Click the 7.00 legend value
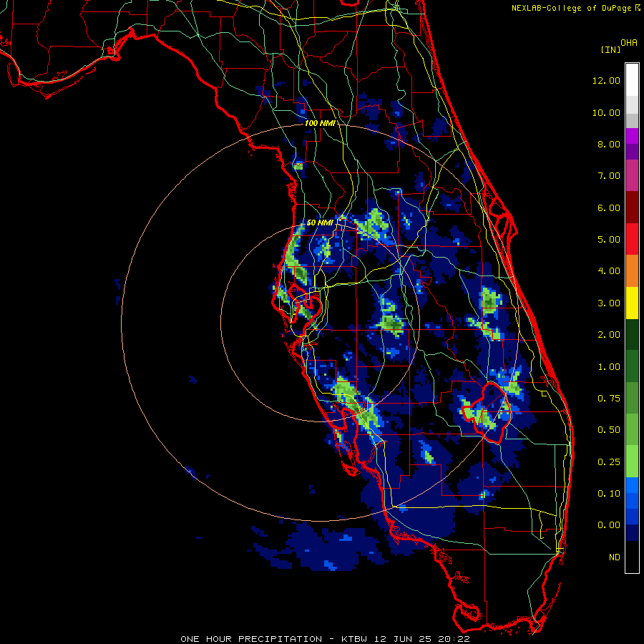 [x=609, y=176]
